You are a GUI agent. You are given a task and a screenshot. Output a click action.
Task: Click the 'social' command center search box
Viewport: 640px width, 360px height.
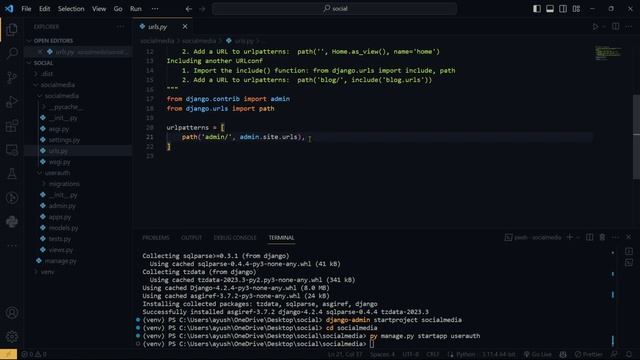[x=334, y=9]
